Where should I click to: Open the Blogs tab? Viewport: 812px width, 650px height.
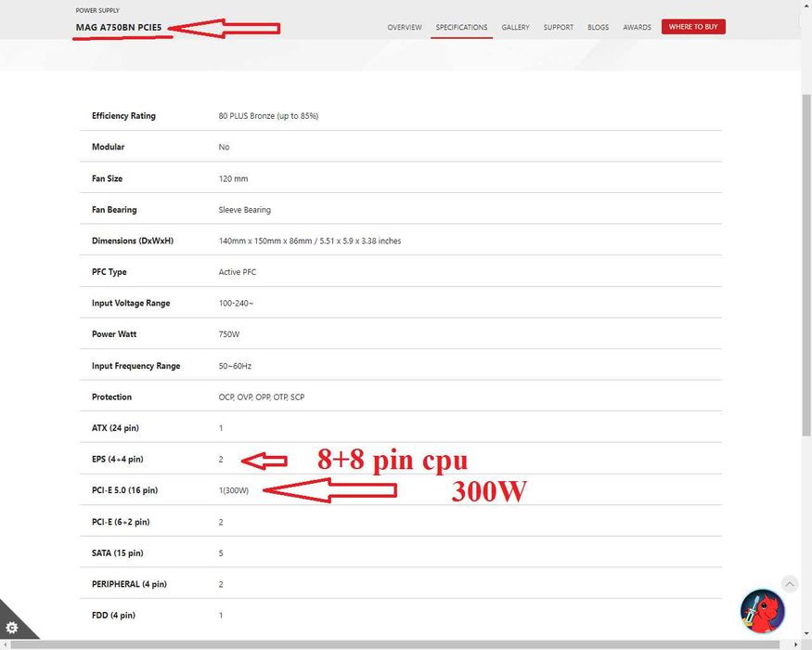599,27
